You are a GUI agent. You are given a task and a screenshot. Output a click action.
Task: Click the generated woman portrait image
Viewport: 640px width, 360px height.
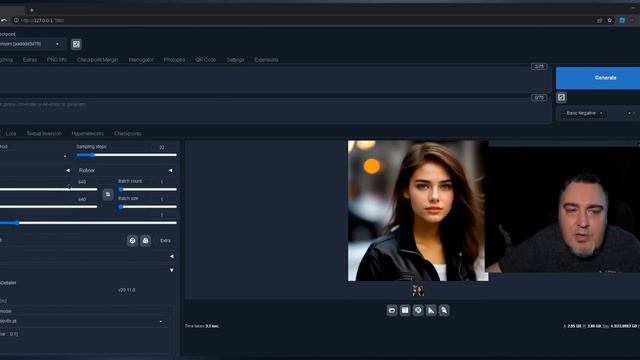coord(418,211)
